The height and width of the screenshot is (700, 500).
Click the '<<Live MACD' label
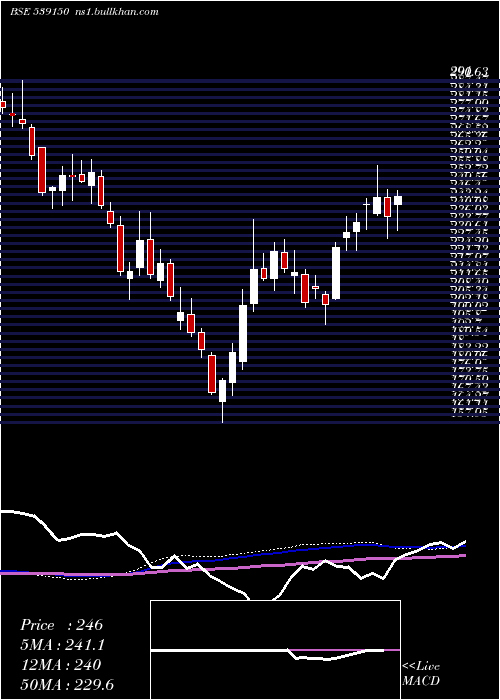click(x=421, y=673)
